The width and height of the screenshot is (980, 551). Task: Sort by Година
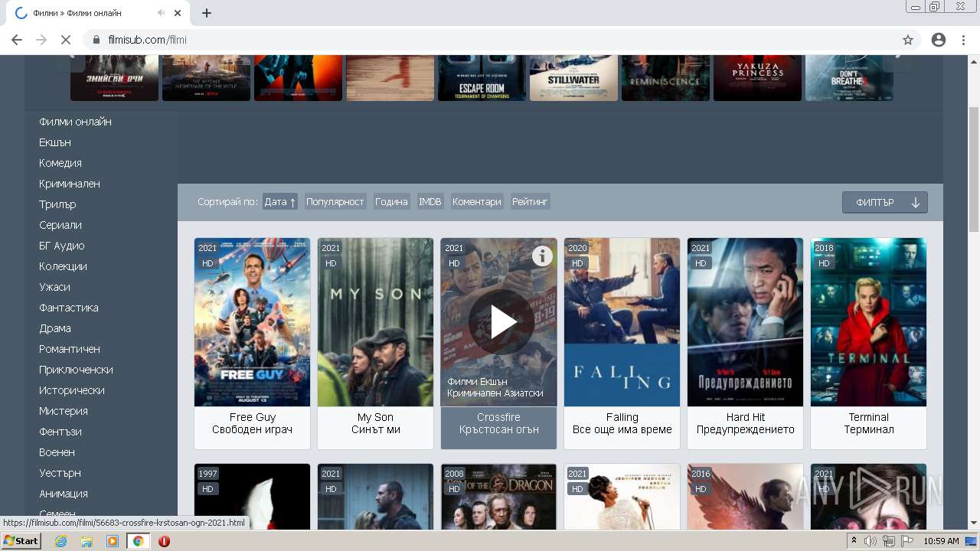tap(391, 202)
